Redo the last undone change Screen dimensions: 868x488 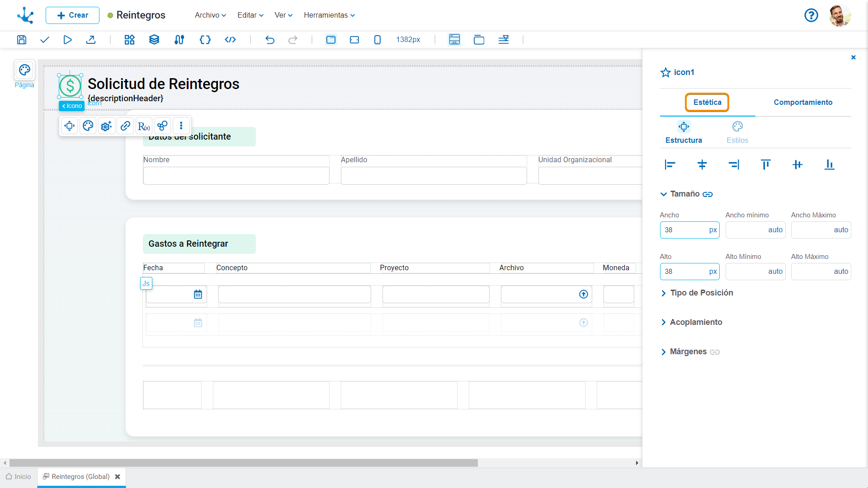point(293,40)
